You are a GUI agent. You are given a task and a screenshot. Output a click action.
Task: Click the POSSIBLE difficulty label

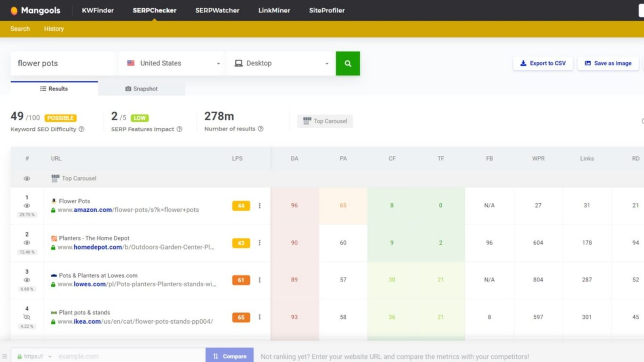[60, 118]
